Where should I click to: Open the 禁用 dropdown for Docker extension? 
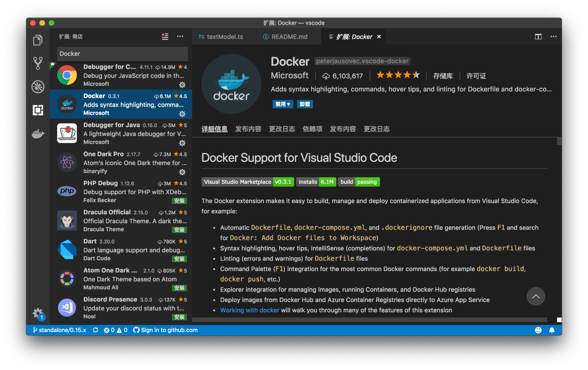point(282,104)
